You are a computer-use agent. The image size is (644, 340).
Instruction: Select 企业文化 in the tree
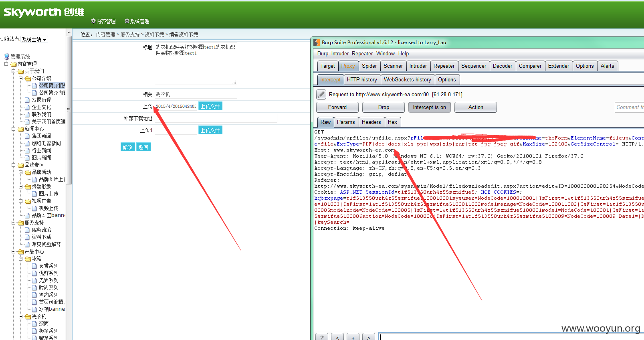point(41,107)
